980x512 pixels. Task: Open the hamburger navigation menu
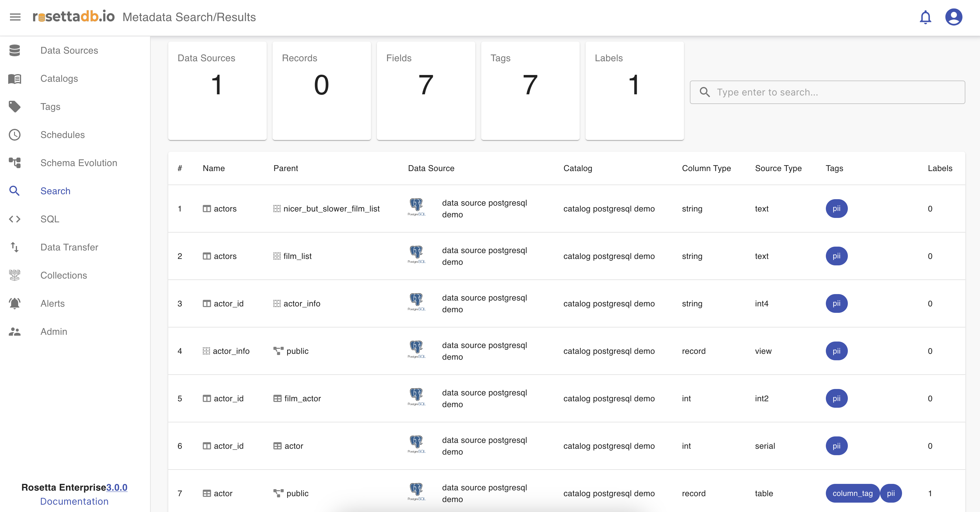pyautogui.click(x=15, y=17)
